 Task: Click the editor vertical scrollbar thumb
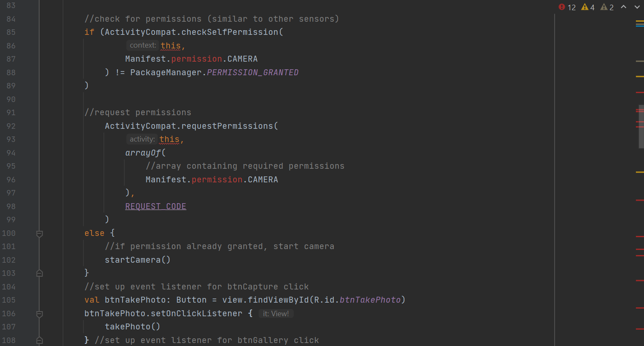tap(641, 126)
